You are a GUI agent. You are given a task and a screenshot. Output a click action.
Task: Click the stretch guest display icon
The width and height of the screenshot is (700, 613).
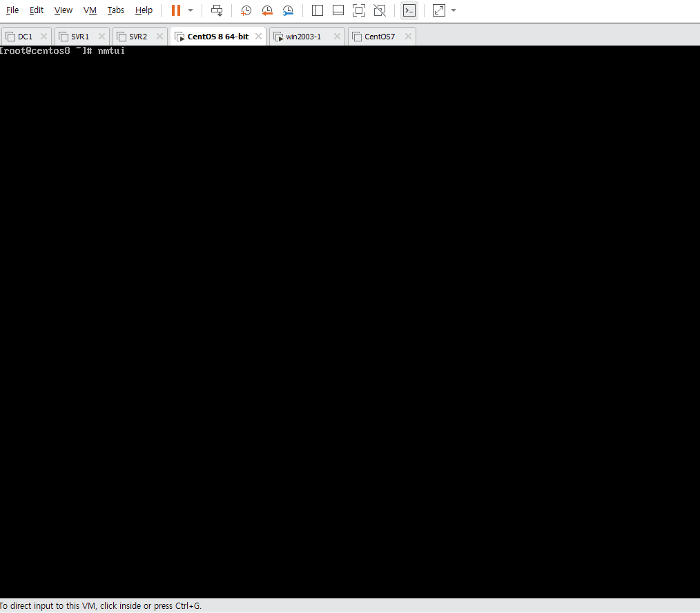click(439, 10)
